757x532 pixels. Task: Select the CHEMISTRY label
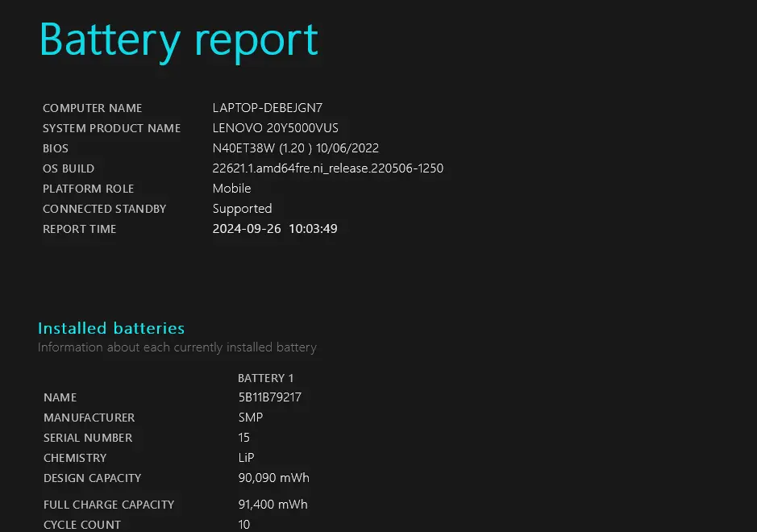[75, 458]
